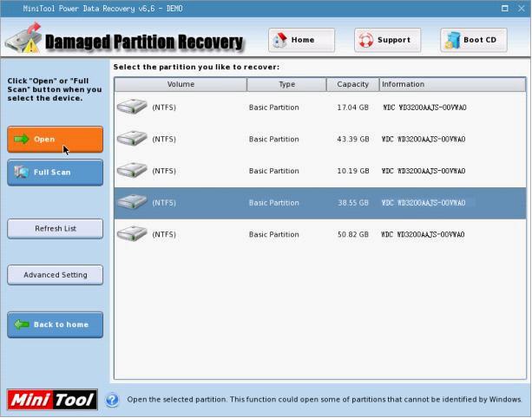This screenshot has width=532, height=418.
Task: Click the Boot CD disc icon
Action: click(452, 40)
